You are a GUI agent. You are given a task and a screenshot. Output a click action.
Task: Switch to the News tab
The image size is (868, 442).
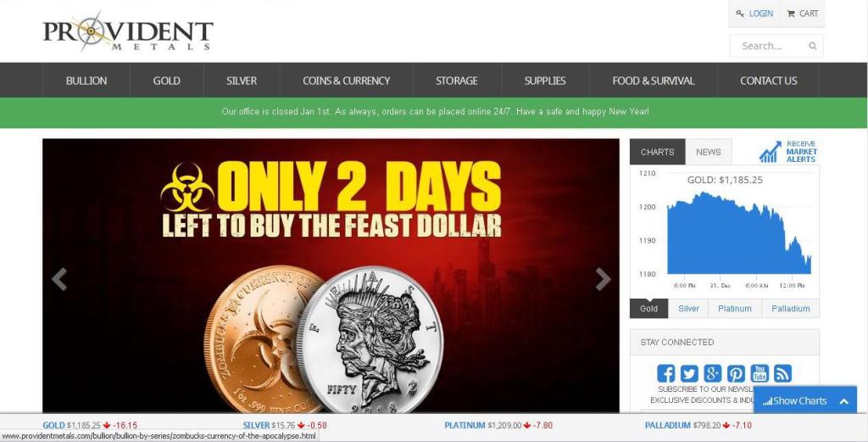(x=708, y=152)
